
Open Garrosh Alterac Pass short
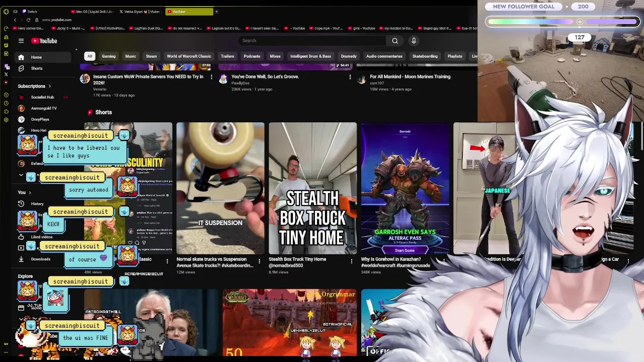(405, 188)
